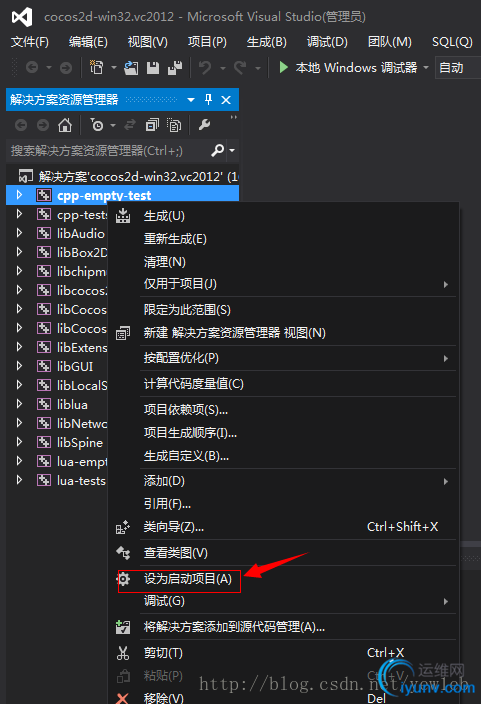Click the search magnifier icon
The width and height of the screenshot is (481, 704).
point(218,150)
